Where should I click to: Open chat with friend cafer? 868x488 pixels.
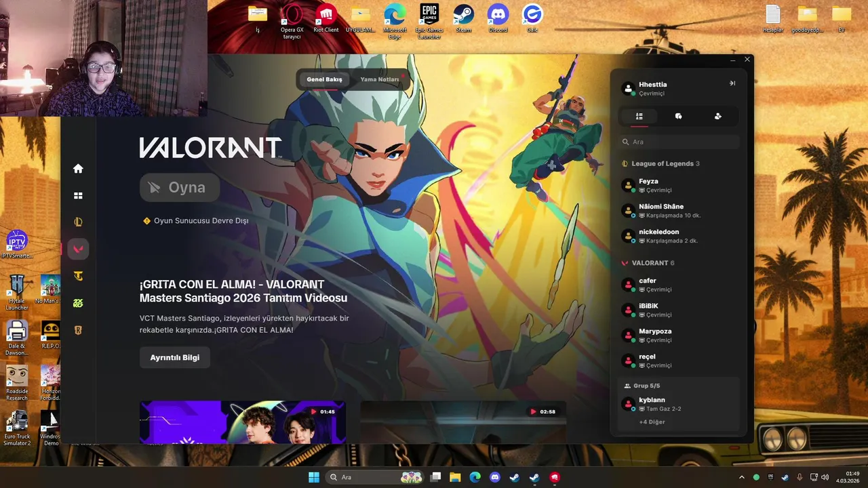678,285
